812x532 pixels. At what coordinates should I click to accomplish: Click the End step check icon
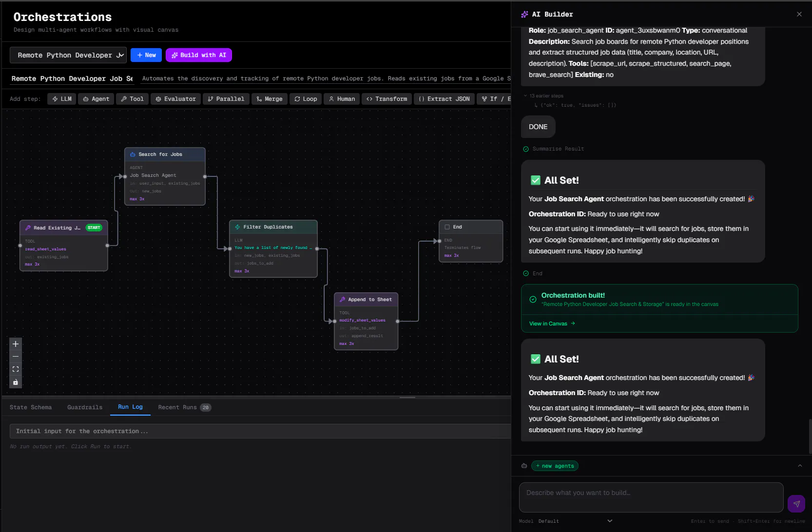526,273
